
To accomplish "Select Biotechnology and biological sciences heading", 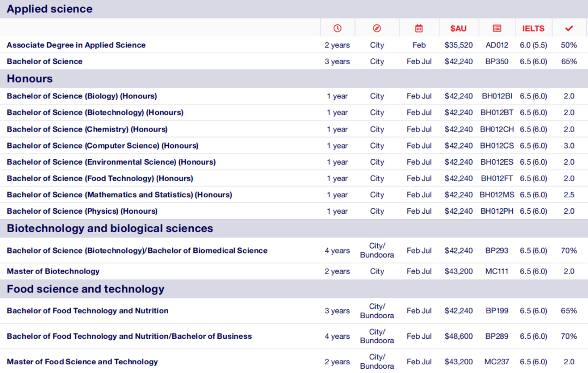I will tap(110, 228).
